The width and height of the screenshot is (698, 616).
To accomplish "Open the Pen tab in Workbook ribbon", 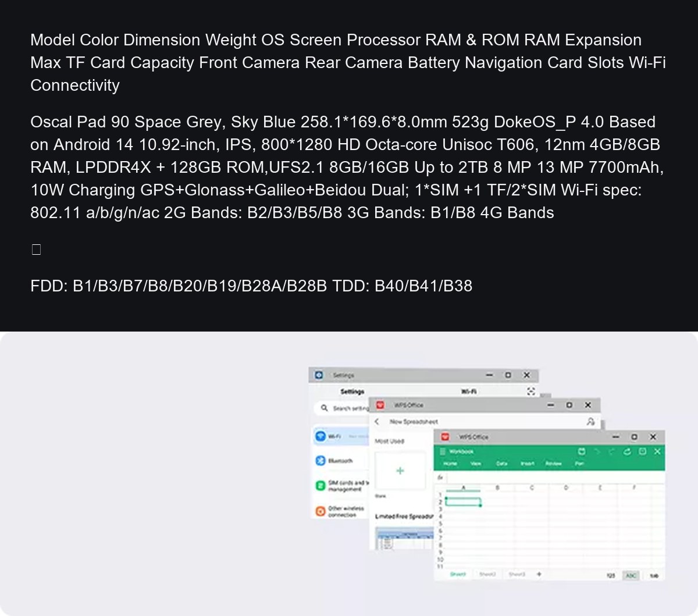I will click(579, 464).
